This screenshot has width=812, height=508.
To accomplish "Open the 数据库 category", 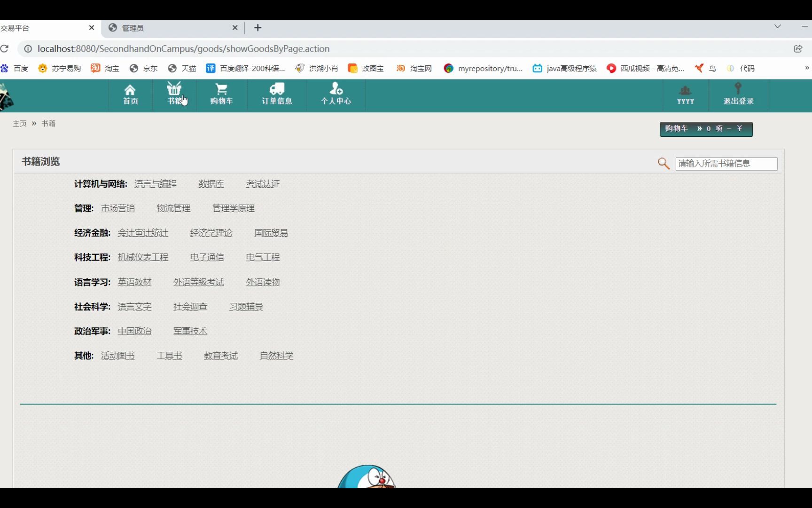I will point(211,184).
